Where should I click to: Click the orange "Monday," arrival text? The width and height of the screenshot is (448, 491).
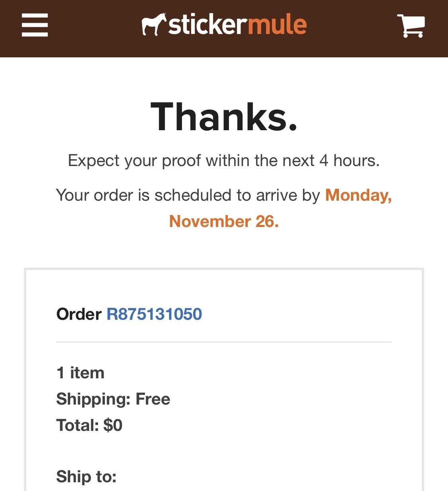tap(358, 196)
